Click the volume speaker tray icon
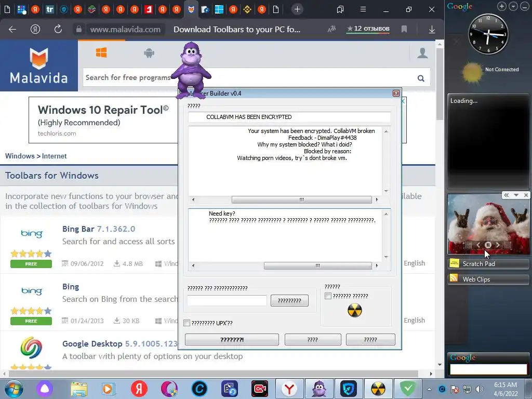The width and height of the screenshot is (532, 399). (480, 389)
